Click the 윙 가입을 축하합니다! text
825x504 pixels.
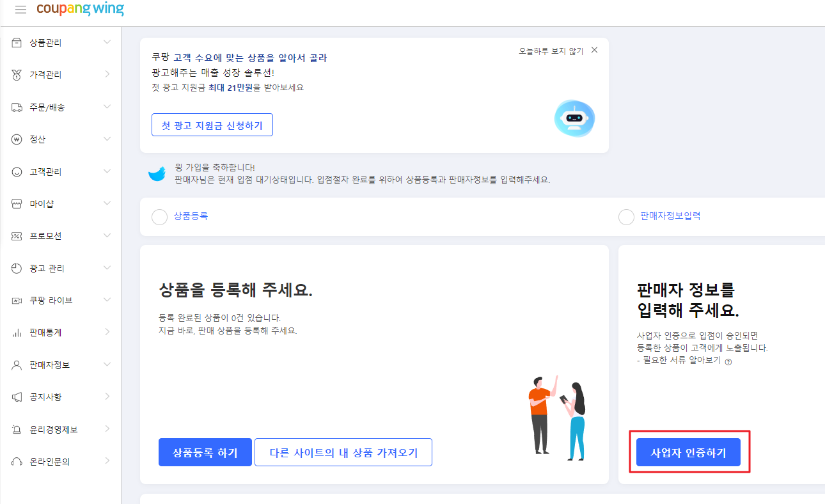pyautogui.click(x=214, y=167)
